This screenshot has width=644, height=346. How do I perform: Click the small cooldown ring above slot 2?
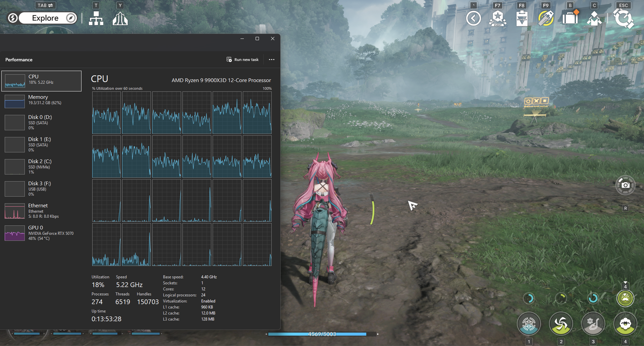[x=561, y=298]
